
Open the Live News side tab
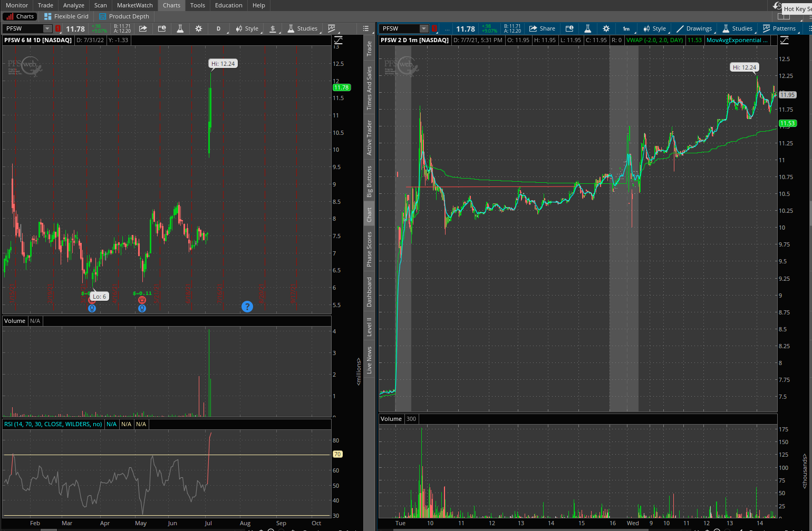click(x=369, y=360)
